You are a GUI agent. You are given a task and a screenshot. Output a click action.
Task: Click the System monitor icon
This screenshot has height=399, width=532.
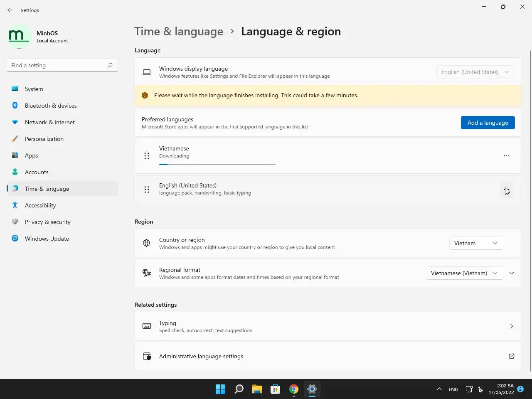click(15, 89)
